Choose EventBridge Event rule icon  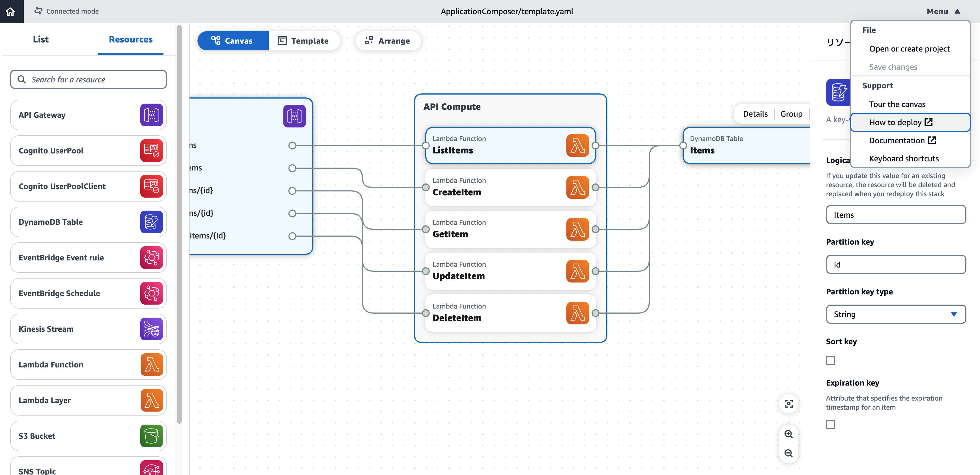(x=151, y=258)
